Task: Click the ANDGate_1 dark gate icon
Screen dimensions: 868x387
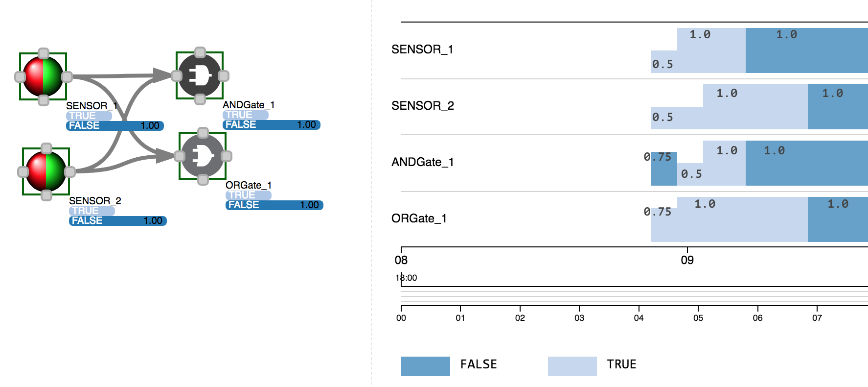Action: pyautogui.click(x=200, y=75)
